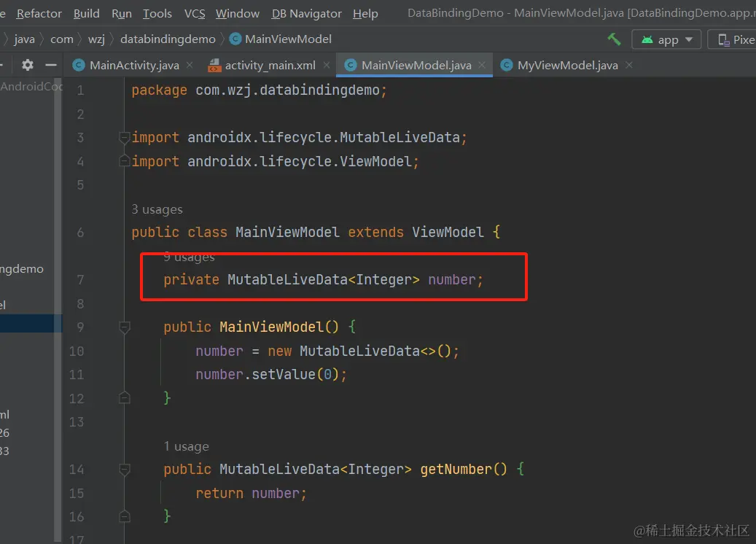This screenshot has width=756, height=544.
Task: Click the java breadcrumb
Action: (x=24, y=39)
